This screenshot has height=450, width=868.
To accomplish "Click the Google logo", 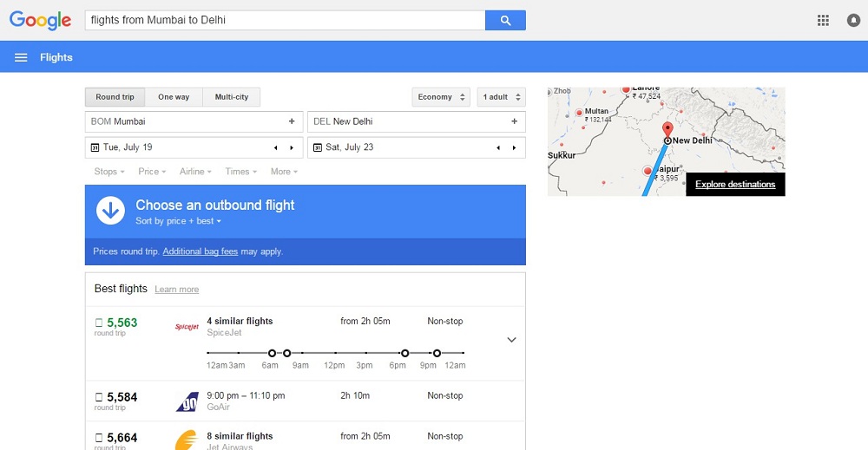I will pyautogui.click(x=41, y=21).
